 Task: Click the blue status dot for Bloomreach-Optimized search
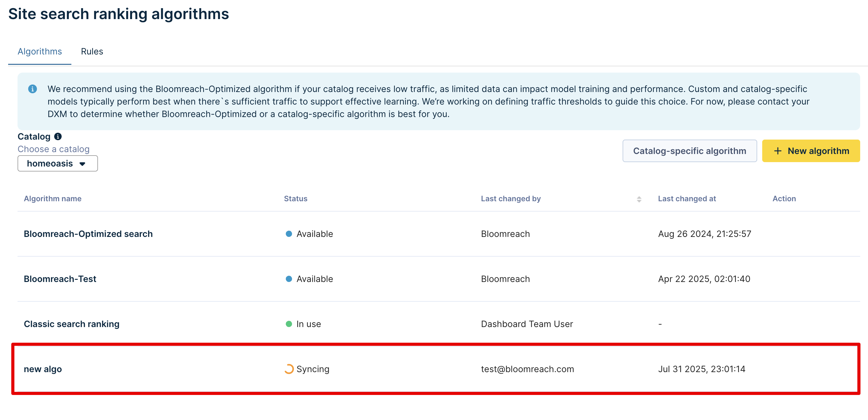point(289,234)
